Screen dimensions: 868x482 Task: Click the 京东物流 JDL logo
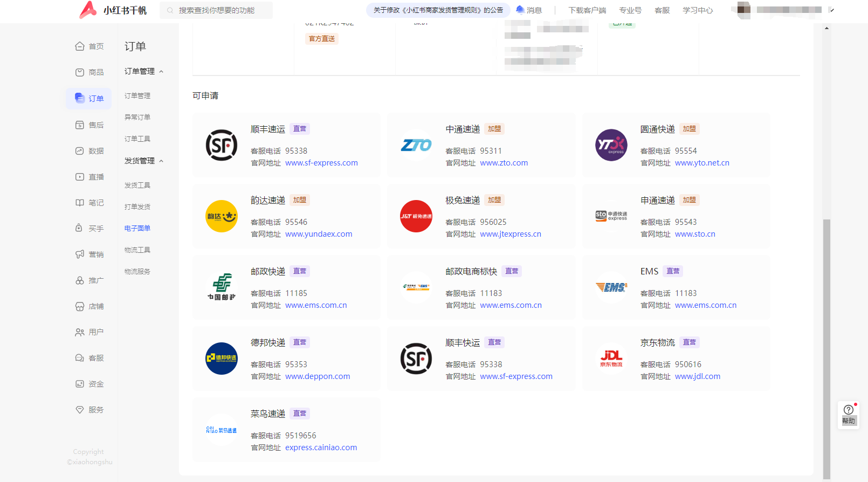611,359
